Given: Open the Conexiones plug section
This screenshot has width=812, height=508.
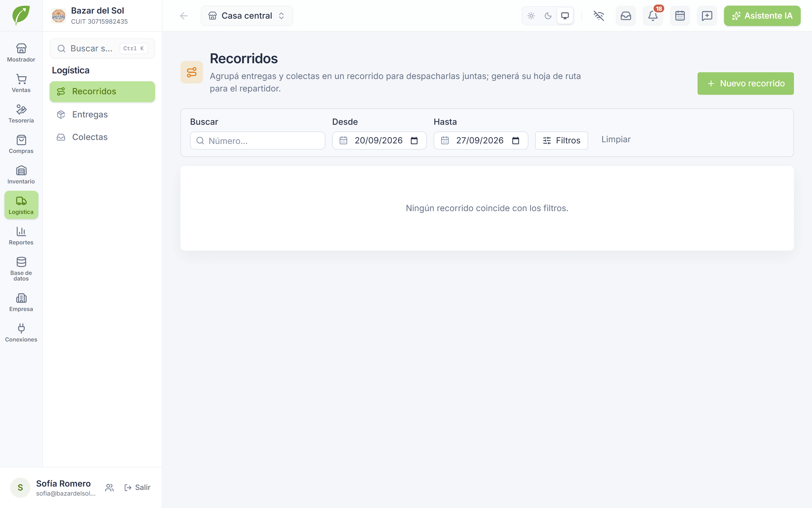Looking at the screenshot, I should (x=21, y=333).
